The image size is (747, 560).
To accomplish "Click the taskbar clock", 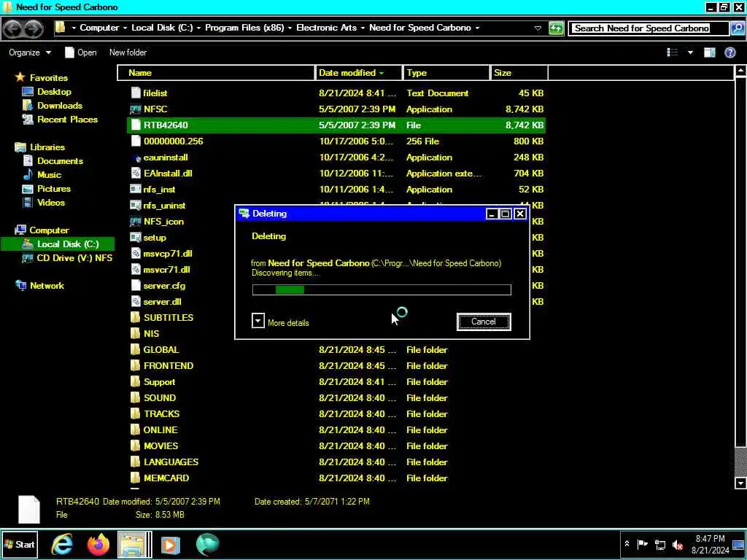I will (711, 544).
